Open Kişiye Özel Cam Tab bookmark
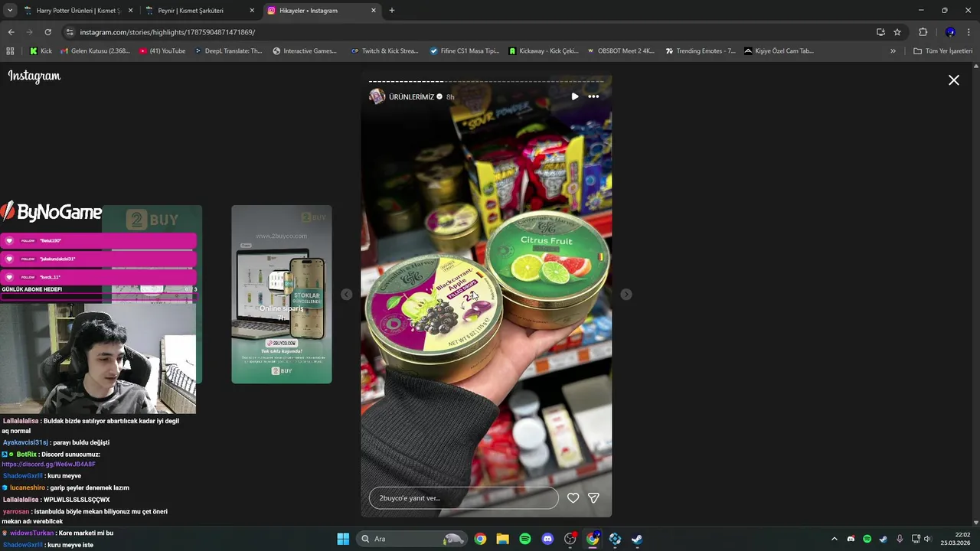Screen dimensions: 980x551 [779, 51]
